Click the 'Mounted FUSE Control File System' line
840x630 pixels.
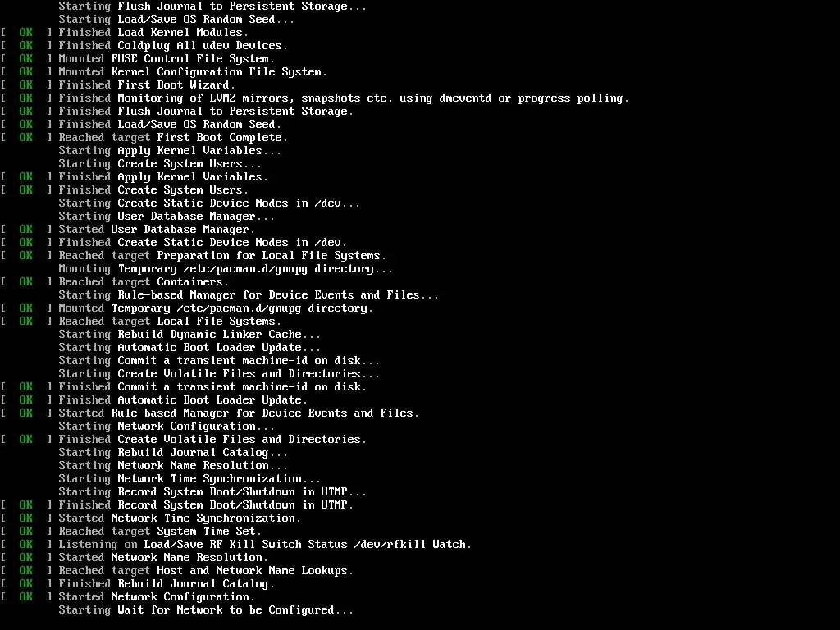[138, 59]
